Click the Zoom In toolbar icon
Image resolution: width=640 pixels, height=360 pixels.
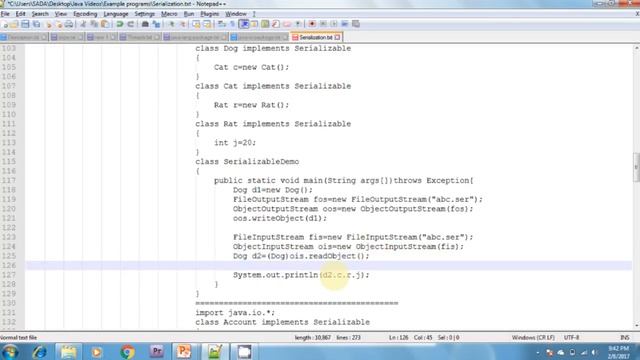(172, 24)
